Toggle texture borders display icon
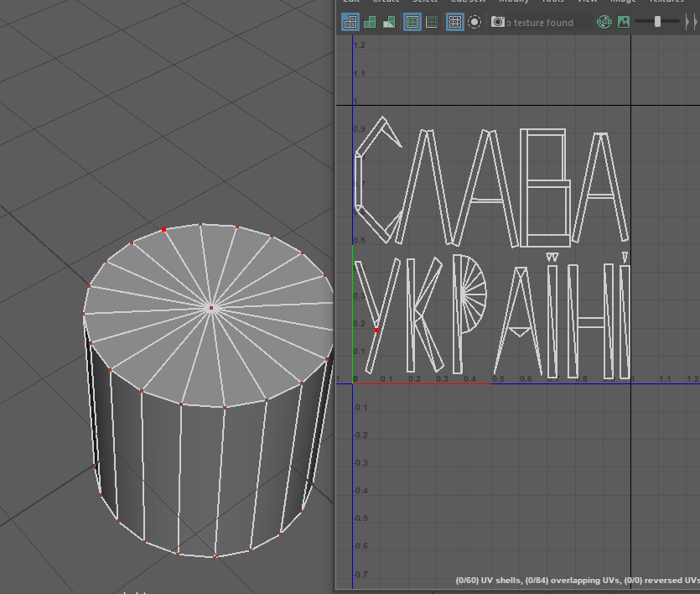This screenshot has height=594, width=700. pyautogui.click(x=412, y=22)
